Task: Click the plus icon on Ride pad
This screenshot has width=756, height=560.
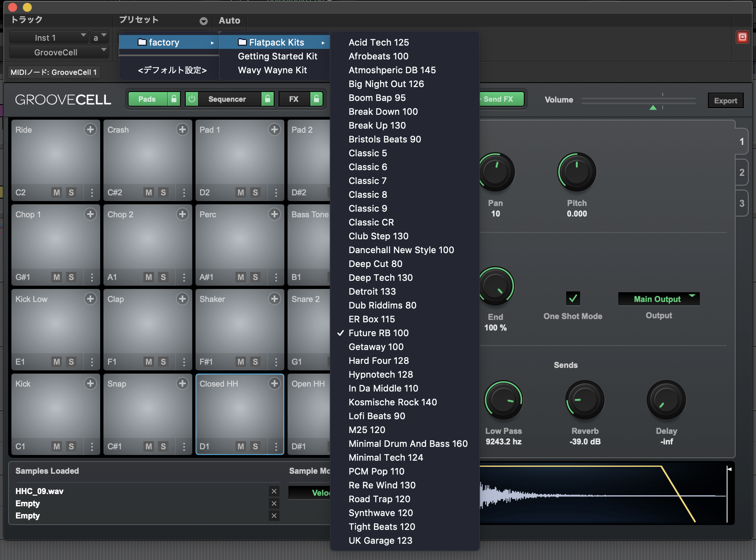Action: (90, 129)
